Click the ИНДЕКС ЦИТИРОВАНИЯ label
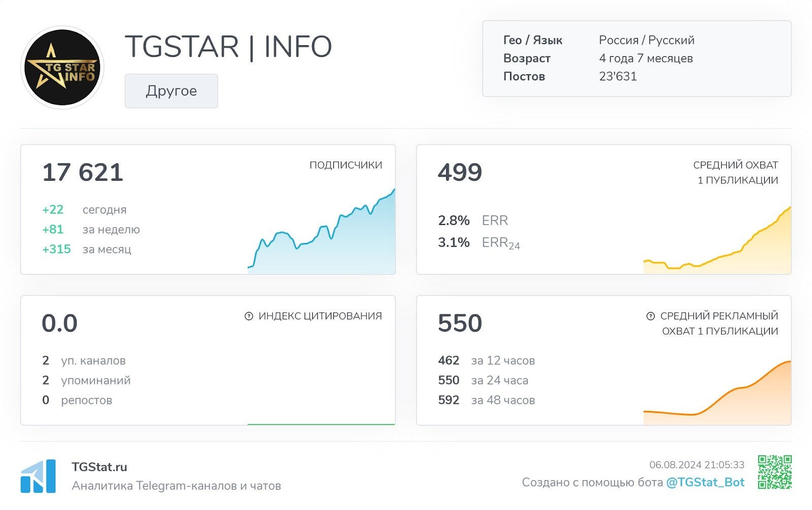The height and width of the screenshot is (510, 812). (x=320, y=316)
